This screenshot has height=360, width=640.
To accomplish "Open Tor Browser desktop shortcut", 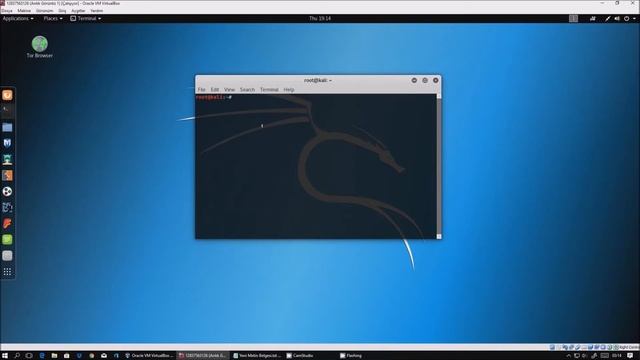I will click(40, 47).
